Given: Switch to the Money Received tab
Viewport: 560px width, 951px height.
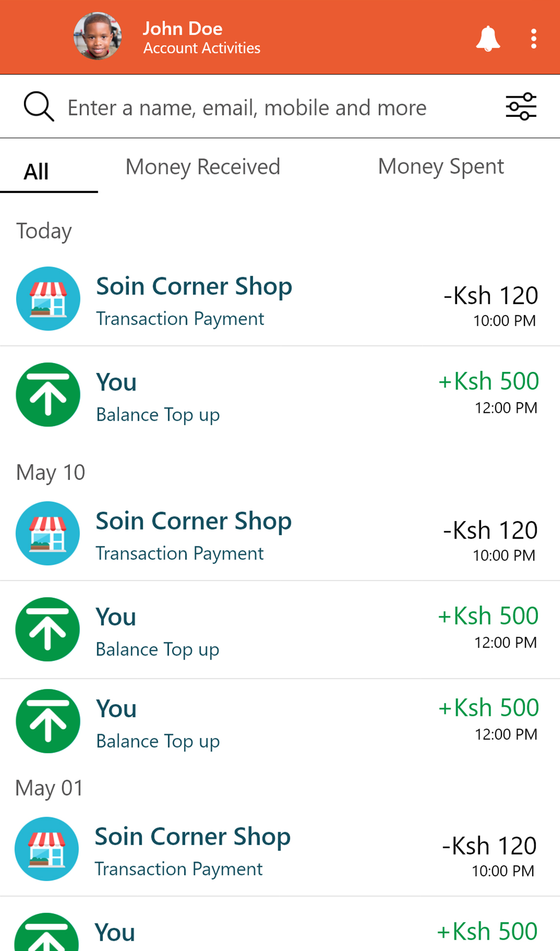Looking at the screenshot, I should pyautogui.click(x=203, y=167).
